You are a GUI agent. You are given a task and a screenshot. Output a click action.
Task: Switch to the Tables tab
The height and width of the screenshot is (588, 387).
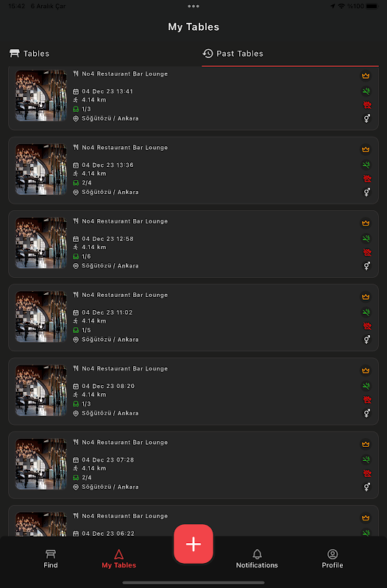(x=29, y=54)
